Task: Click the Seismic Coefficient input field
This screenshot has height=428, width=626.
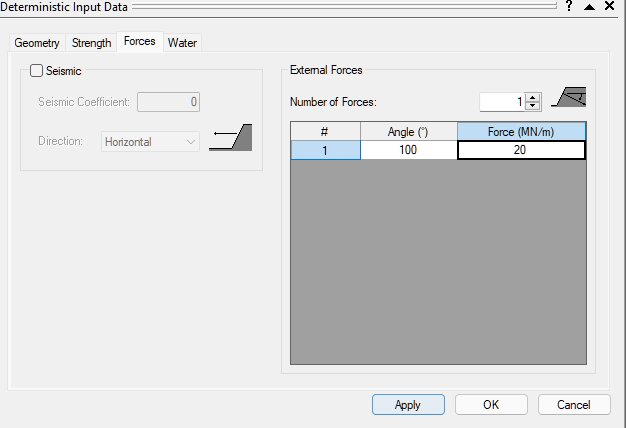Action: click(169, 101)
